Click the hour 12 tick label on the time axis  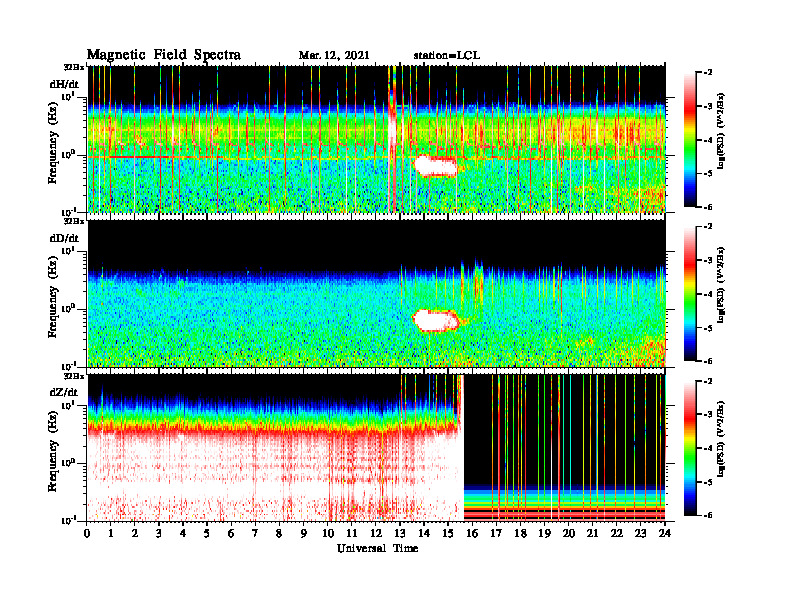[376, 533]
